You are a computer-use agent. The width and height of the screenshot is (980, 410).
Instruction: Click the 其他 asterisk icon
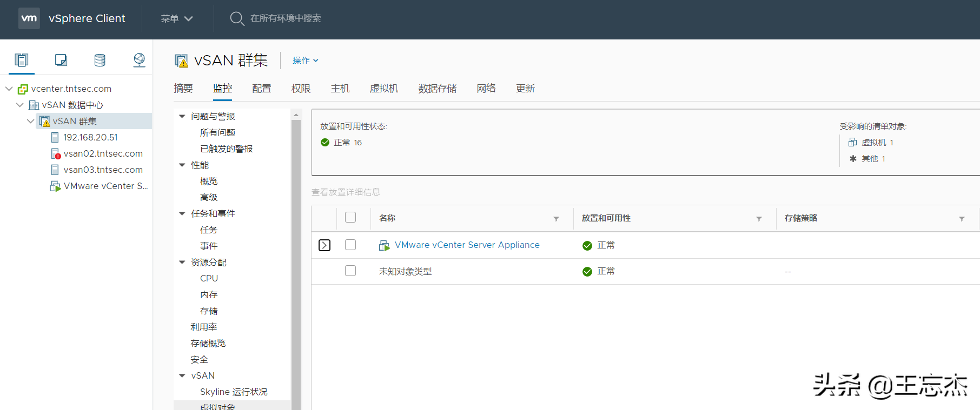853,158
